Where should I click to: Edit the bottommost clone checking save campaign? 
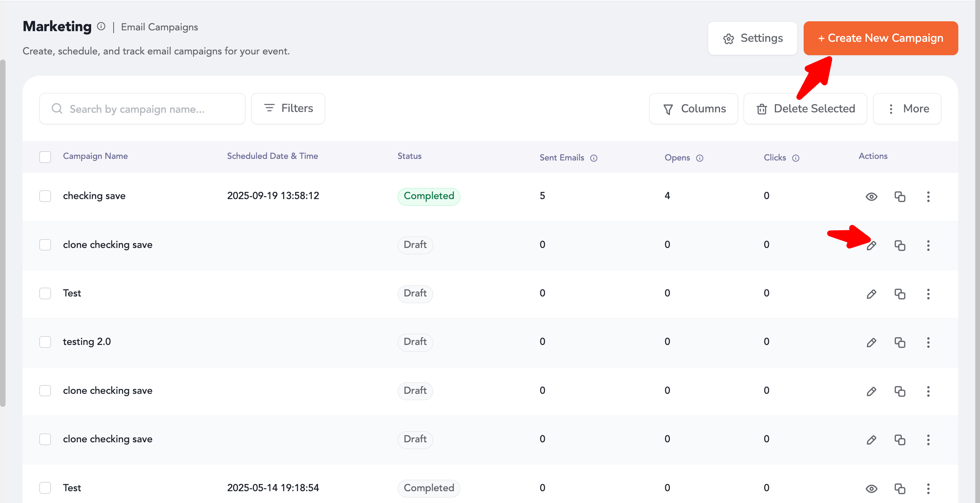[x=872, y=440]
